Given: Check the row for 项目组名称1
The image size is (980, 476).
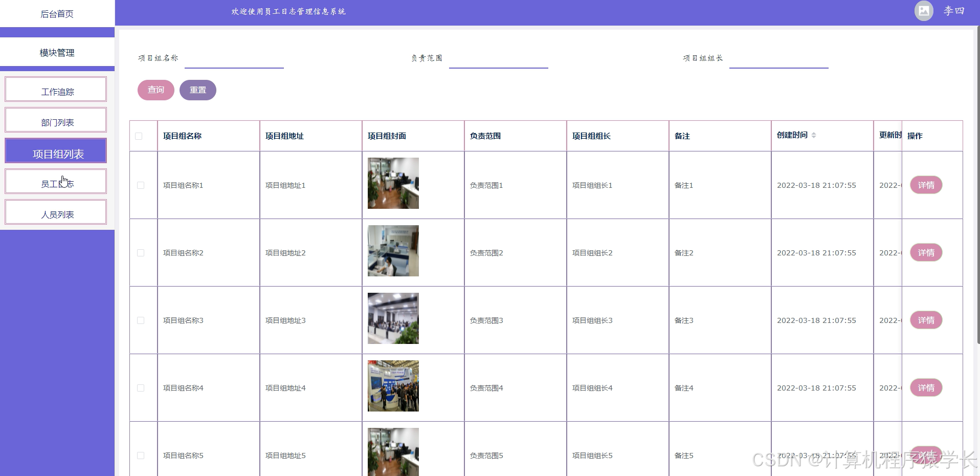Looking at the screenshot, I should click(141, 185).
